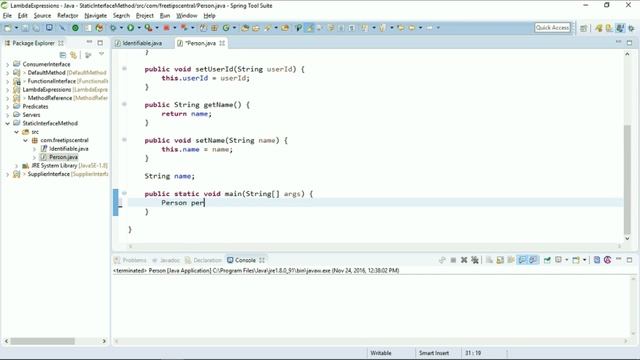Screen dimensions: 640x360
Task: Collapse the StaticInterfaceMethod project
Action: (x=7, y=123)
